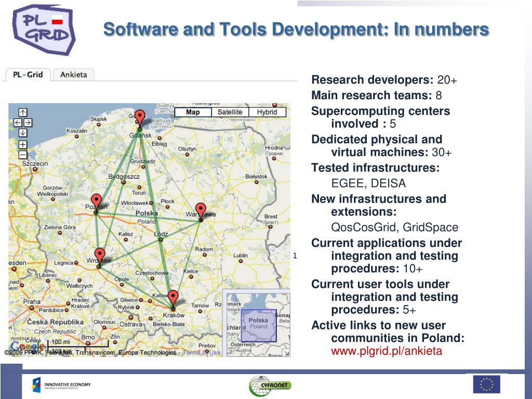Click the Poznań red map marker
Image resolution: width=532 pixels, height=399 pixels.
[x=96, y=202]
